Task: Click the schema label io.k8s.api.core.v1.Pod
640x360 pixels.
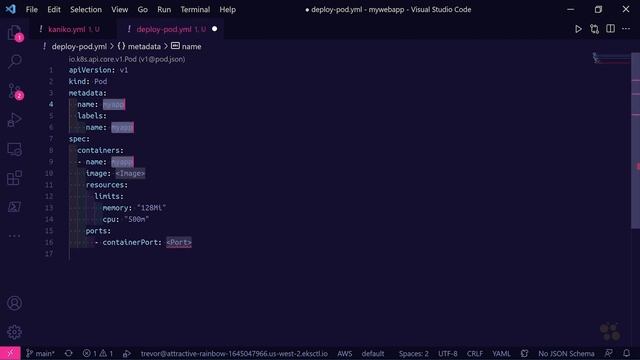Action: tap(127, 59)
